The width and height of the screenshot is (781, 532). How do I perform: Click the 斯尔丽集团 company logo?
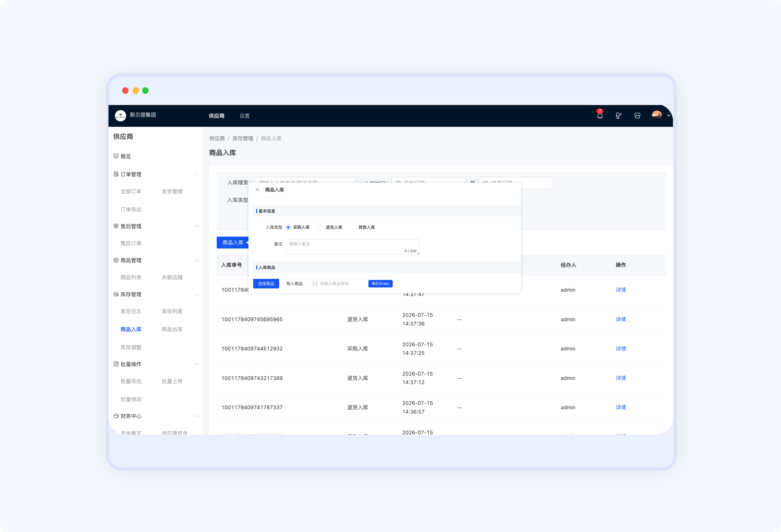pyautogui.click(x=120, y=115)
